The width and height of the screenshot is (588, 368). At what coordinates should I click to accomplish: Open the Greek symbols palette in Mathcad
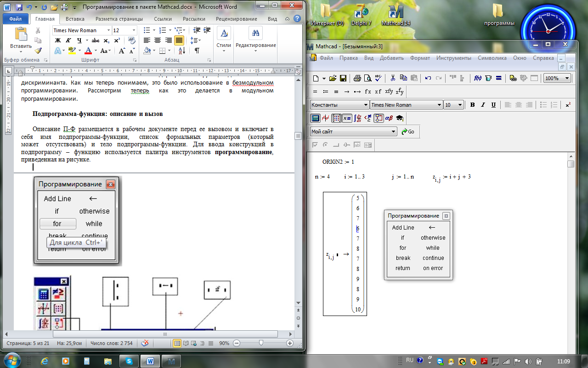[x=389, y=118]
